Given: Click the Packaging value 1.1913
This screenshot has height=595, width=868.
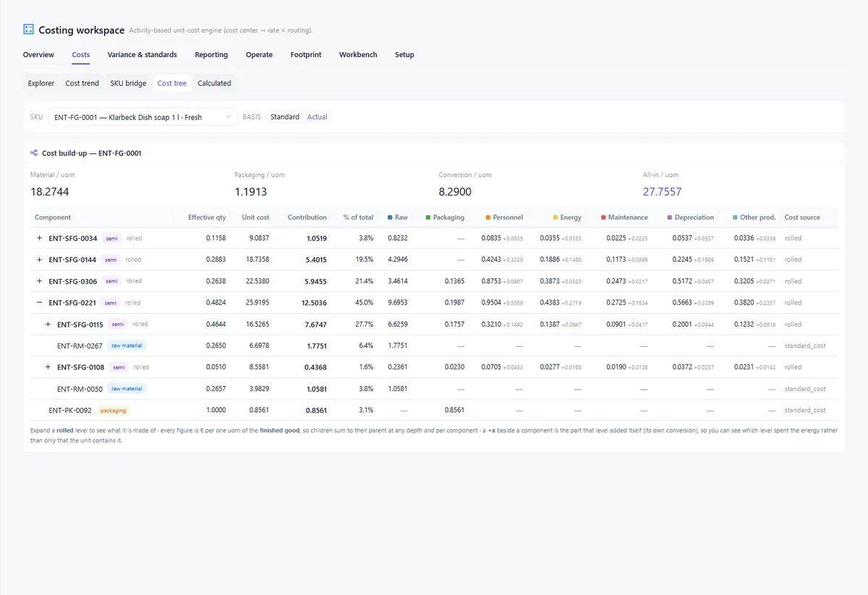Looking at the screenshot, I should [251, 192].
